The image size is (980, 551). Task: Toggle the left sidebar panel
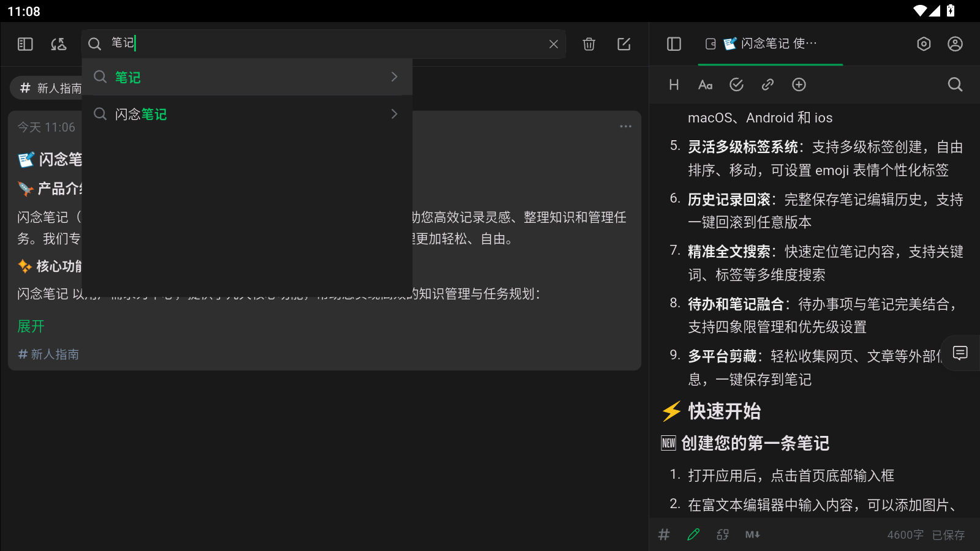(x=24, y=44)
